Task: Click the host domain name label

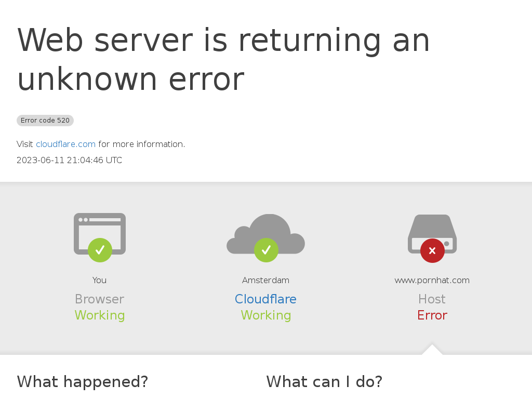Action: click(432, 280)
